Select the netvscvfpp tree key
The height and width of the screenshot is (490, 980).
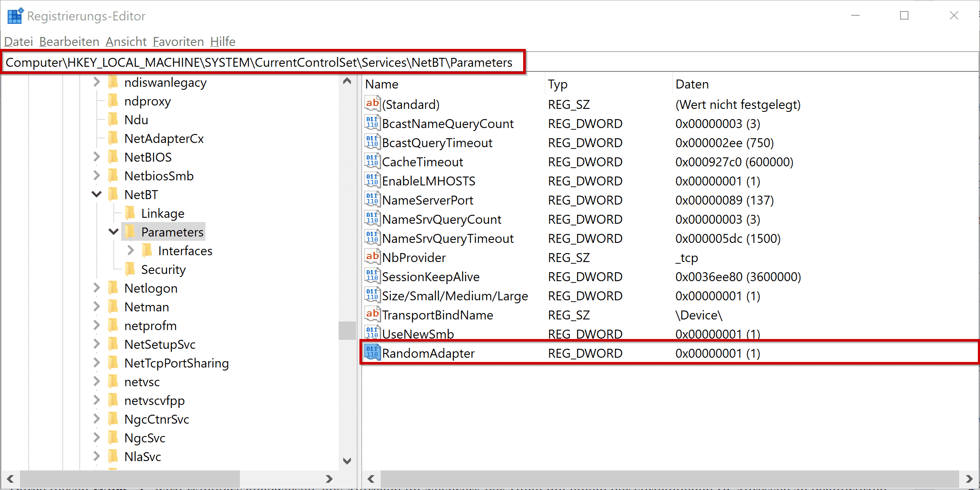click(154, 401)
